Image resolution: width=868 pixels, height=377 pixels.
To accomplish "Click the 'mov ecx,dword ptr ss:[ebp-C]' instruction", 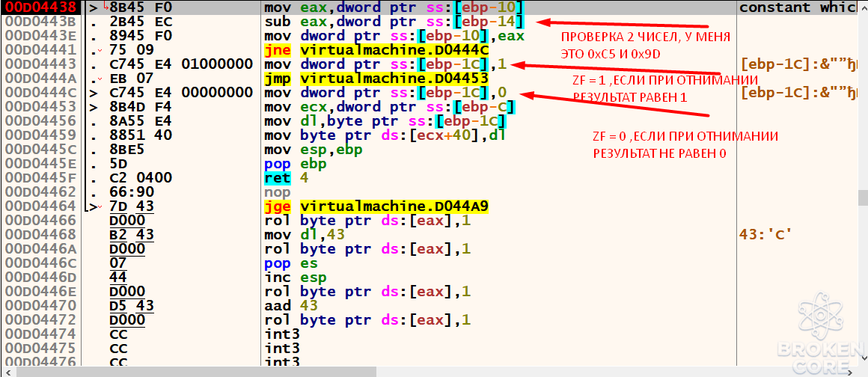I will (391, 107).
